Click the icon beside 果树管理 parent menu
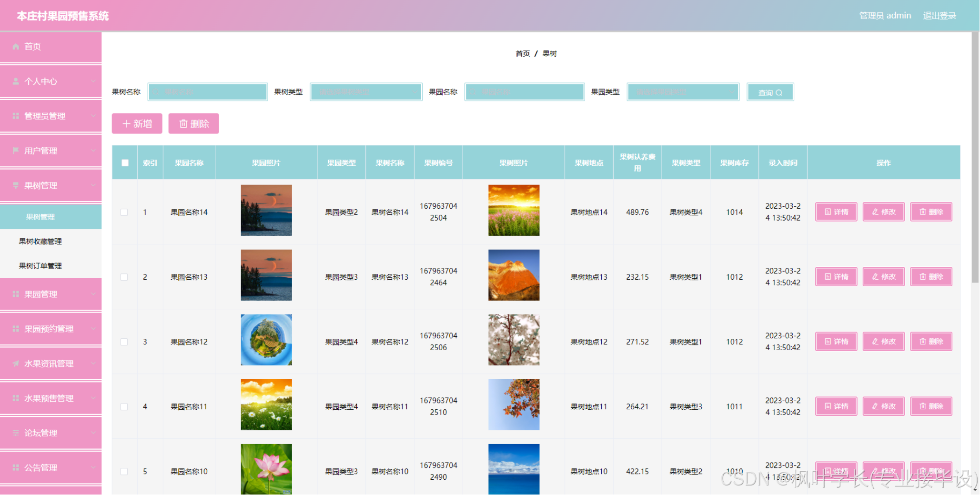 (x=16, y=185)
